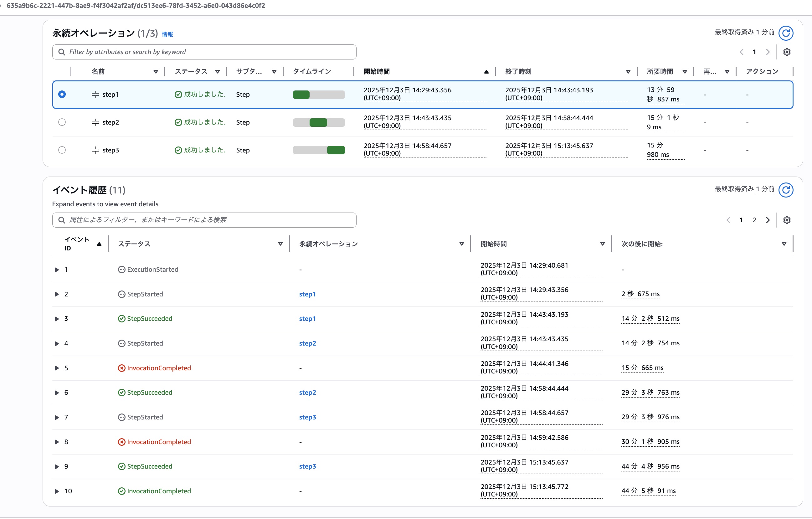This screenshot has height=519, width=812.
Task: Expand event 1 ExecutionStarted details
Action: [x=57, y=270]
